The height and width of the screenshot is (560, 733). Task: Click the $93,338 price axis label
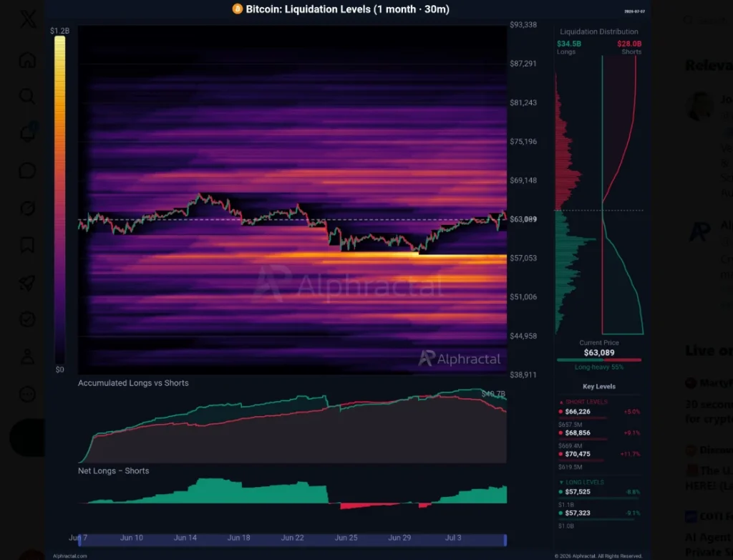[523, 25]
